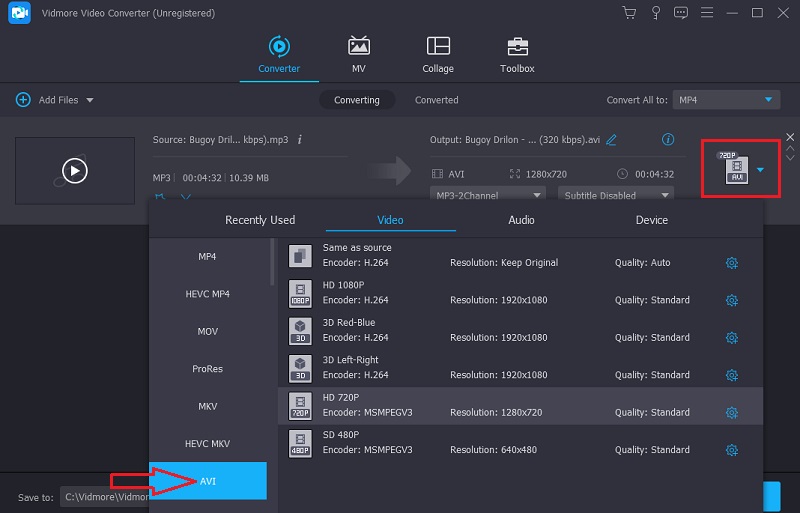Expand the Convert All to MP4 dropdown
Viewport: 800px width, 513px height.
click(726, 100)
